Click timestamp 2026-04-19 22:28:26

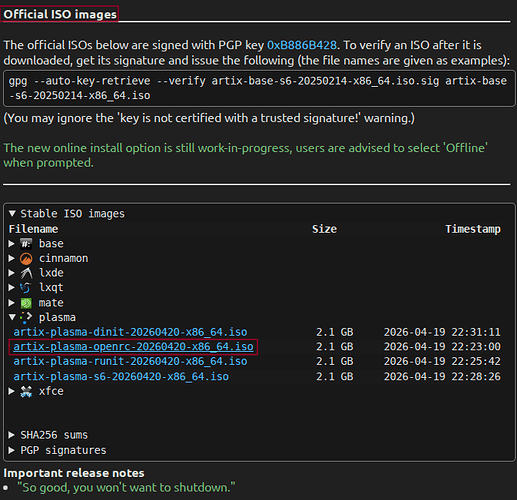442,377
